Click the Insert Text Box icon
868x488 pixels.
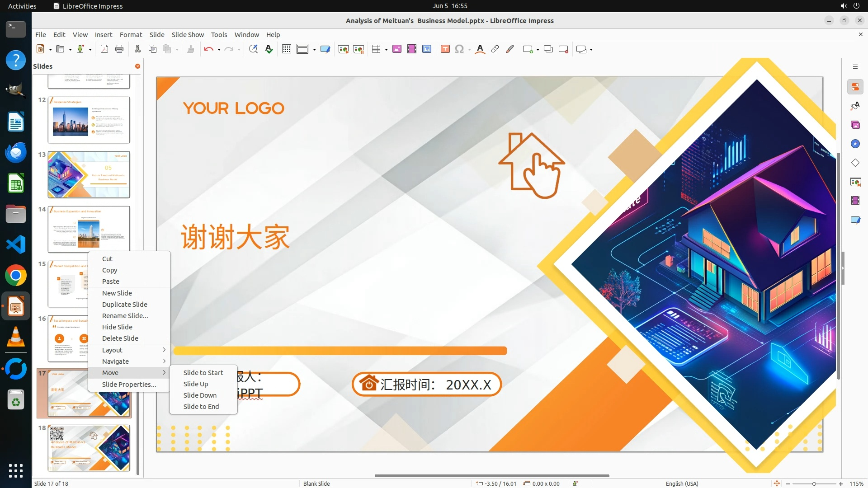point(445,49)
